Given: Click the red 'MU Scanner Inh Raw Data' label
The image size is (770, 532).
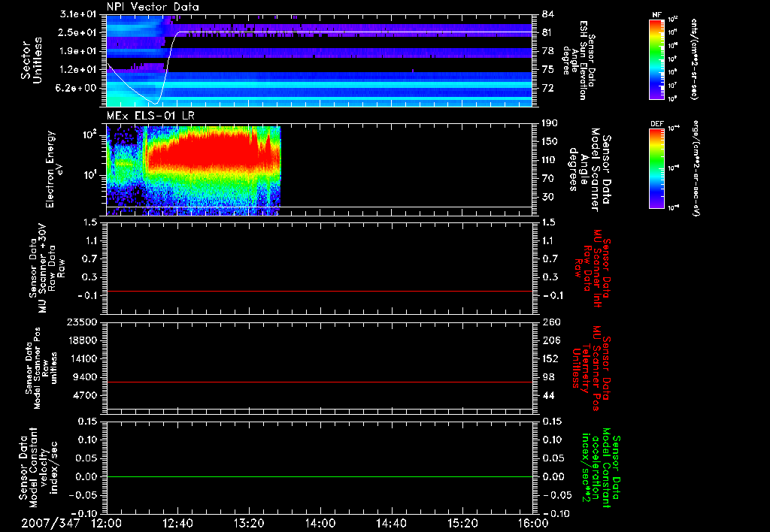Looking at the screenshot, I should [593, 268].
